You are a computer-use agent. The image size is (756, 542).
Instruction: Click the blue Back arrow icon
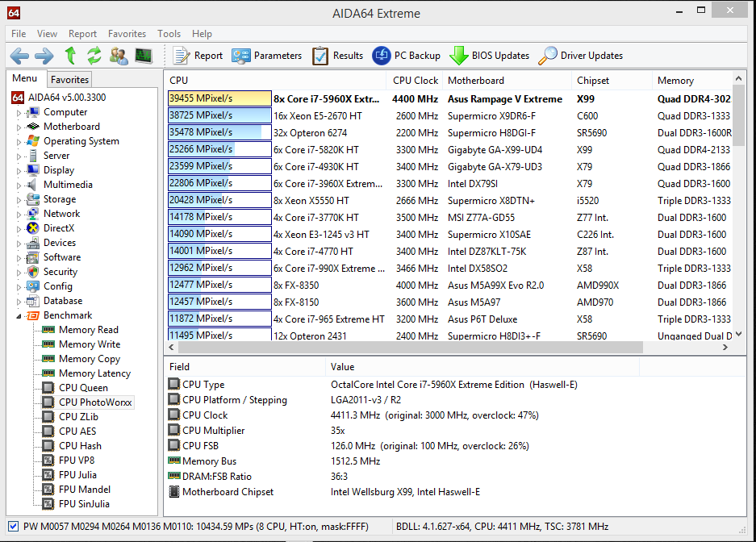pos(20,56)
